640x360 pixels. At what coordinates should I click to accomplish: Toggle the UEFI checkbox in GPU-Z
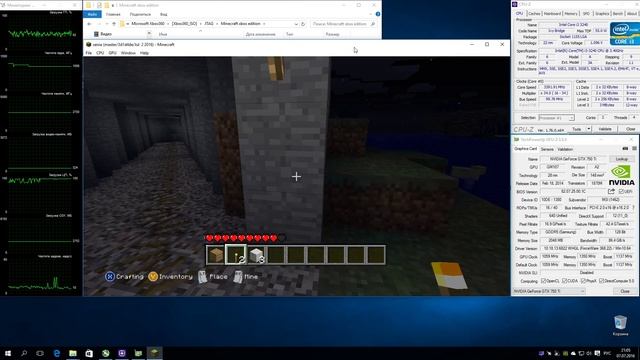(621, 191)
